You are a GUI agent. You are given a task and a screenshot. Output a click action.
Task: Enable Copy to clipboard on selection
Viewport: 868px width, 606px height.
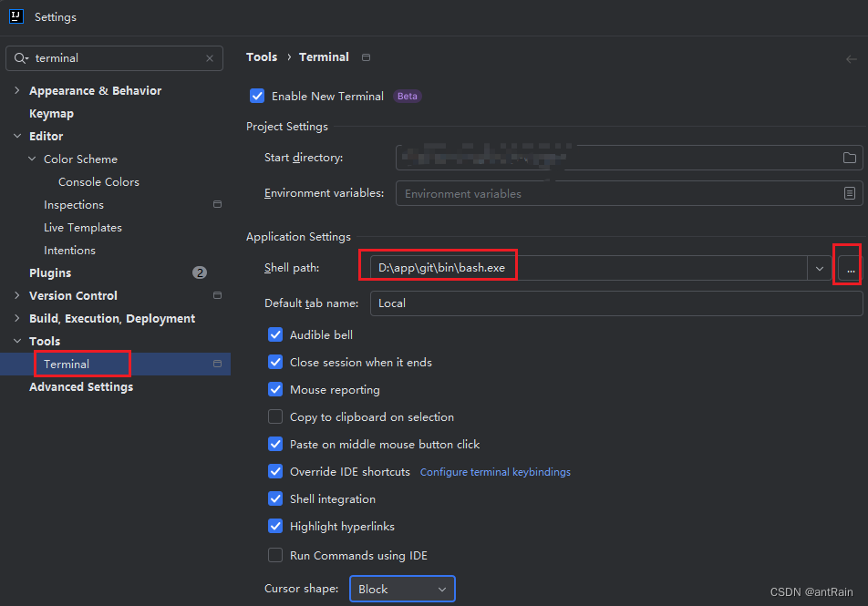pyautogui.click(x=275, y=416)
